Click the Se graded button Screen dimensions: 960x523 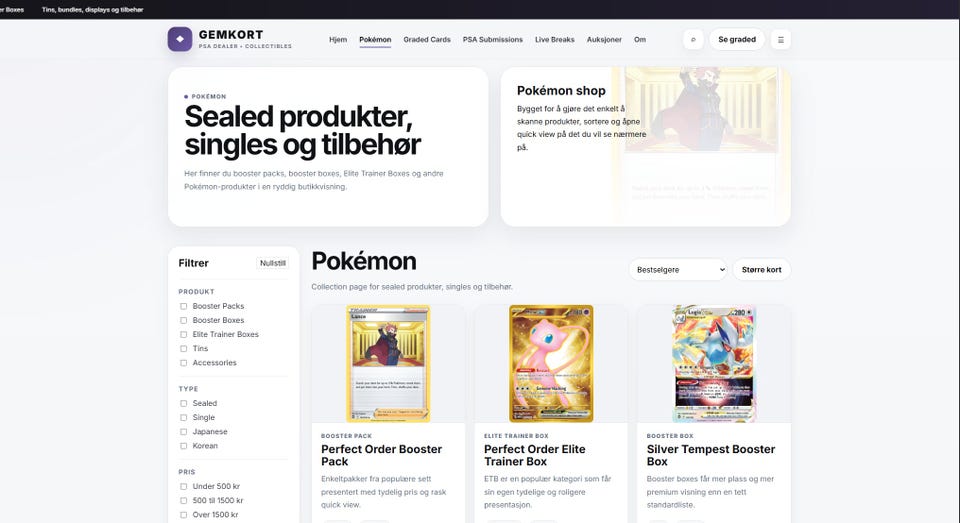tap(737, 40)
